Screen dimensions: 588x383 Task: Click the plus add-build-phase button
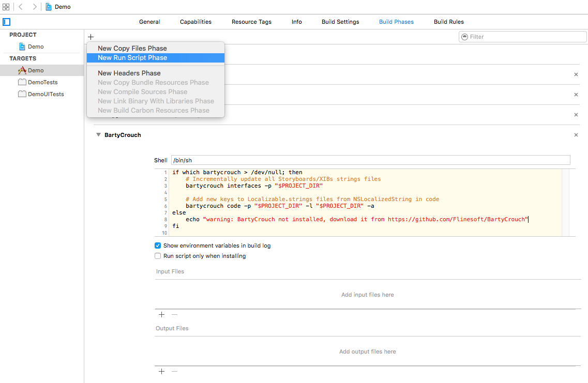[91, 37]
